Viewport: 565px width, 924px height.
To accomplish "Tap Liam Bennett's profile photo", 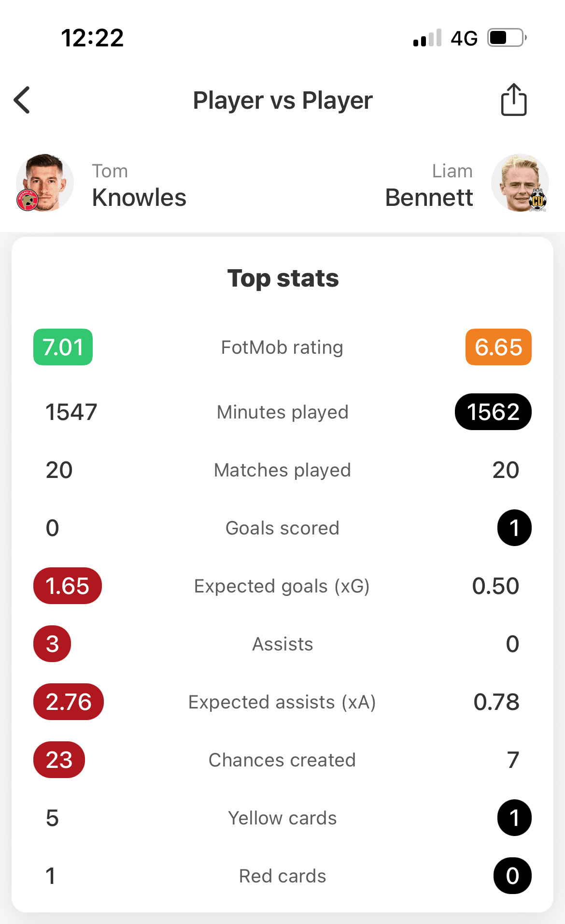I will (520, 183).
